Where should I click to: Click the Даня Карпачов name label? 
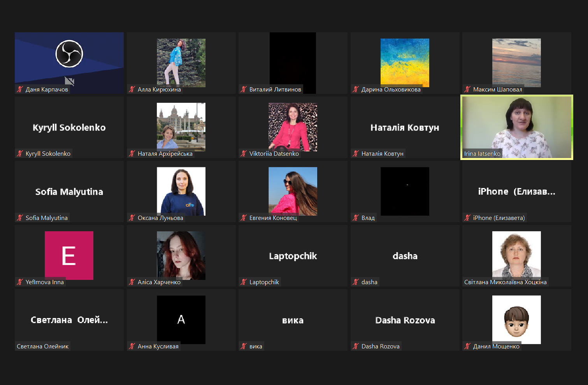click(x=47, y=89)
